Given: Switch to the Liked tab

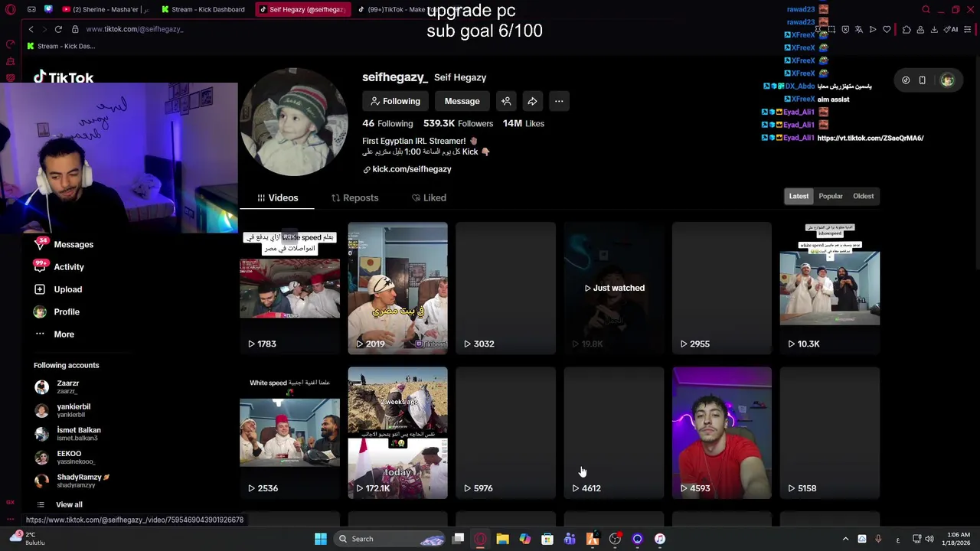Looking at the screenshot, I should (x=429, y=197).
